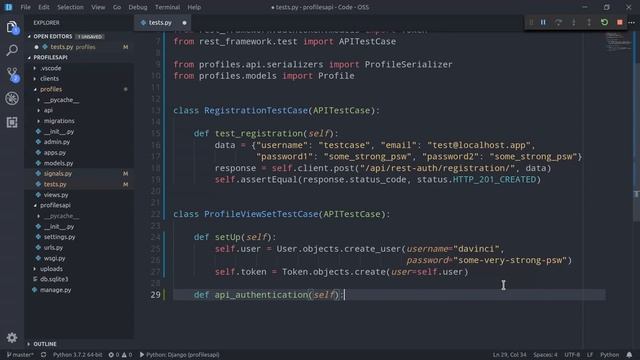Screen dimensions: 640x360
Task: Change the UTF-8 file encoding
Action: 572,355
